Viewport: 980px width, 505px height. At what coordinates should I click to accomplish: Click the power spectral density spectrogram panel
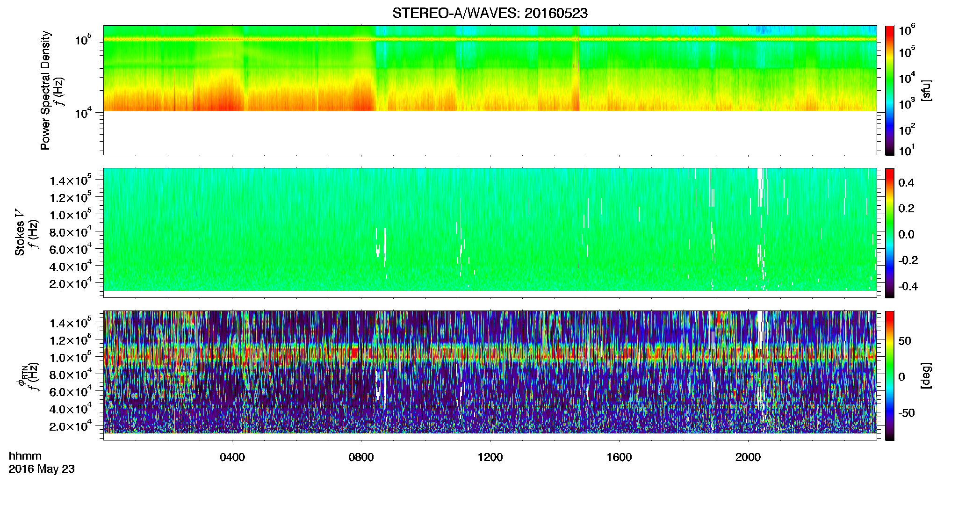click(490, 90)
